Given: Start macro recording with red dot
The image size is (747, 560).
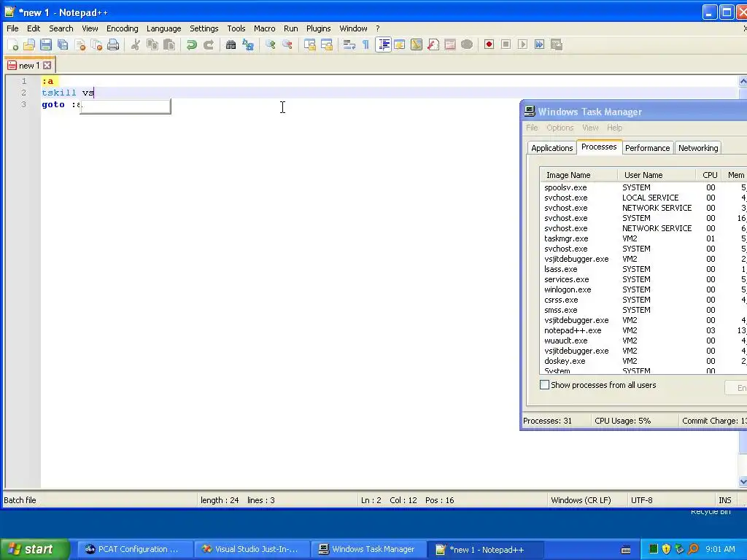Looking at the screenshot, I should pyautogui.click(x=489, y=44).
